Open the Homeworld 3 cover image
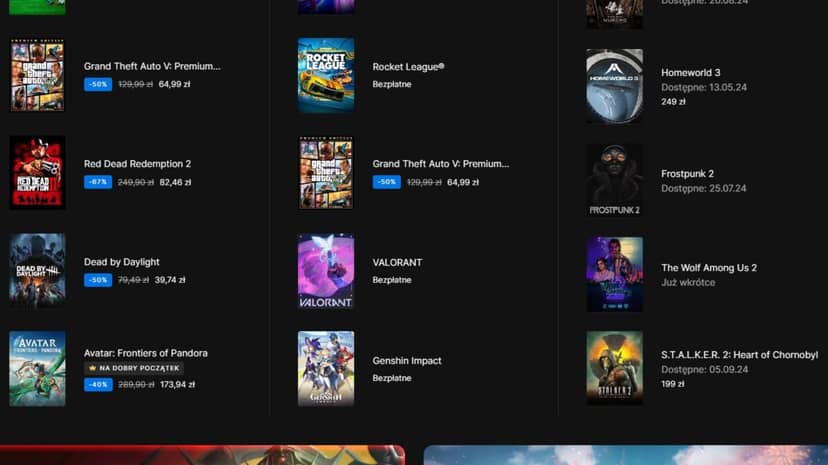The height and width of the screenshot is (465, 828). 615,86
